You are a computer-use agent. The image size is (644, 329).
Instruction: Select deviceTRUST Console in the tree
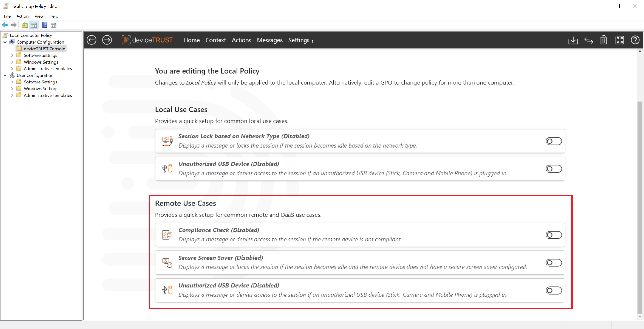coord(44,49)
